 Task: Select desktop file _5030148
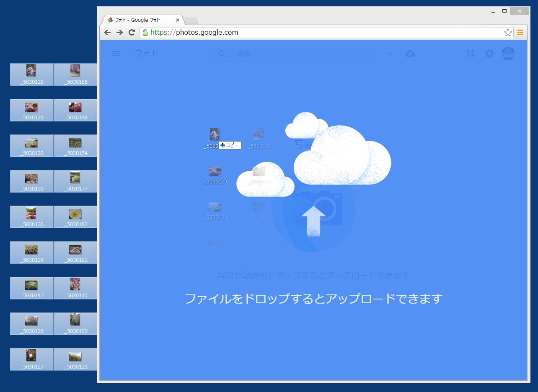coord(76,110)
